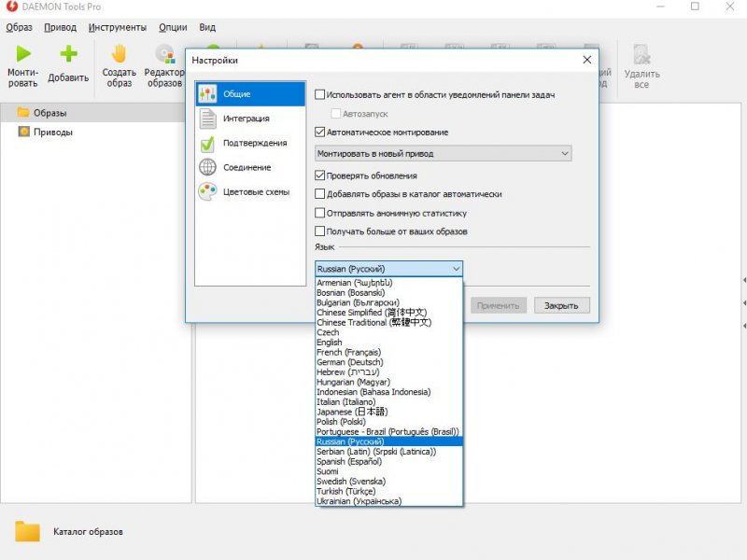Click the Закрыть button
The height and width of the screenshot is (560, 747).
pyautogui.click(x=562, y=306)
